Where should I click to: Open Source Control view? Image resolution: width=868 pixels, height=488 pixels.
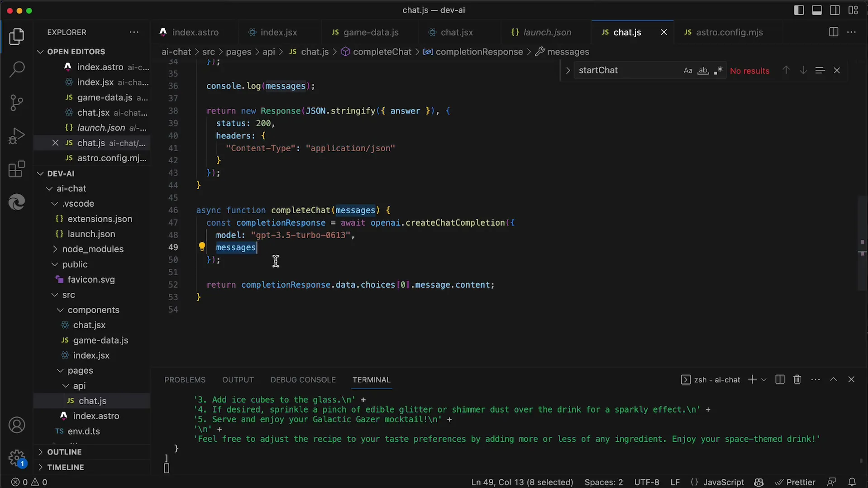tap(17, 103)
